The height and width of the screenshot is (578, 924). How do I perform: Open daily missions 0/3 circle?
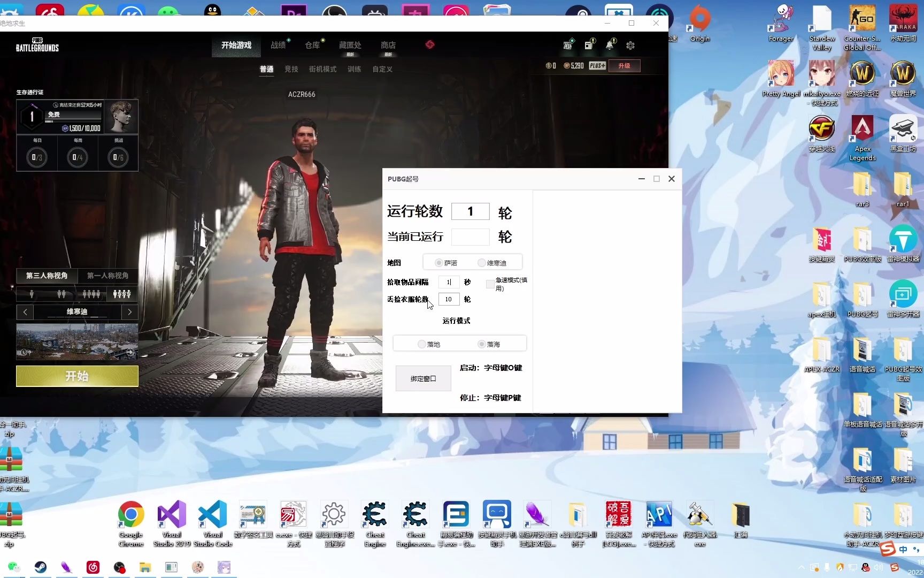[37, 157]
